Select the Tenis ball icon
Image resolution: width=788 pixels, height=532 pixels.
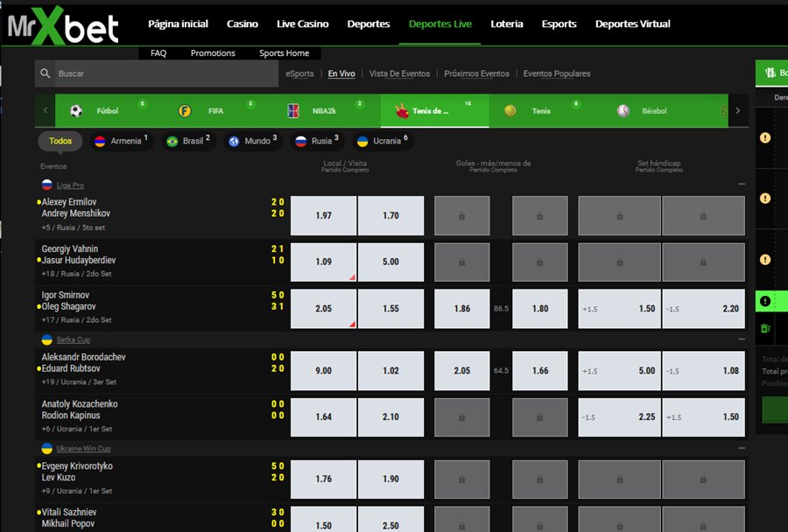tap(510, 110)
